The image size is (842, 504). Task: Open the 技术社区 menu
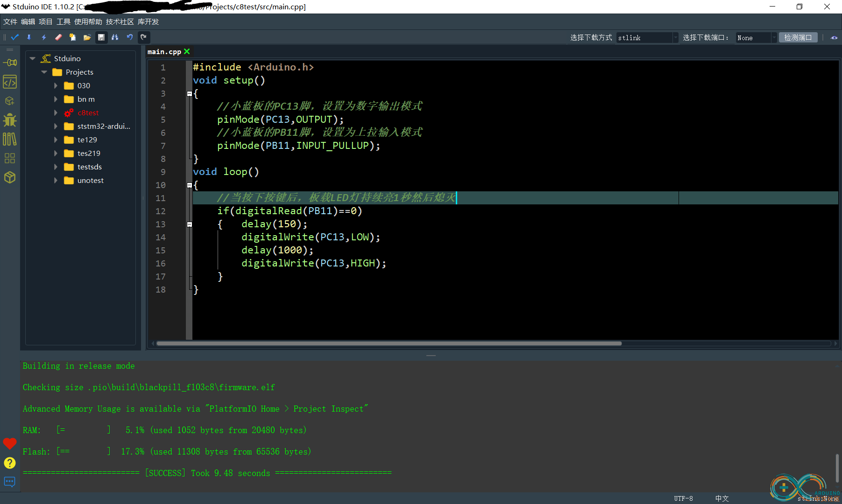tap(120, 21)
